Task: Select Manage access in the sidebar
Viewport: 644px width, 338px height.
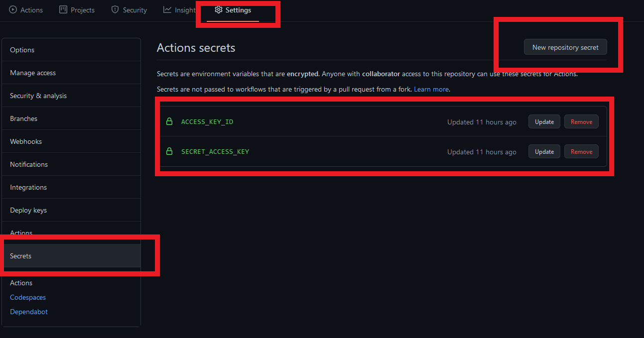Action: (x=33, y=73)
